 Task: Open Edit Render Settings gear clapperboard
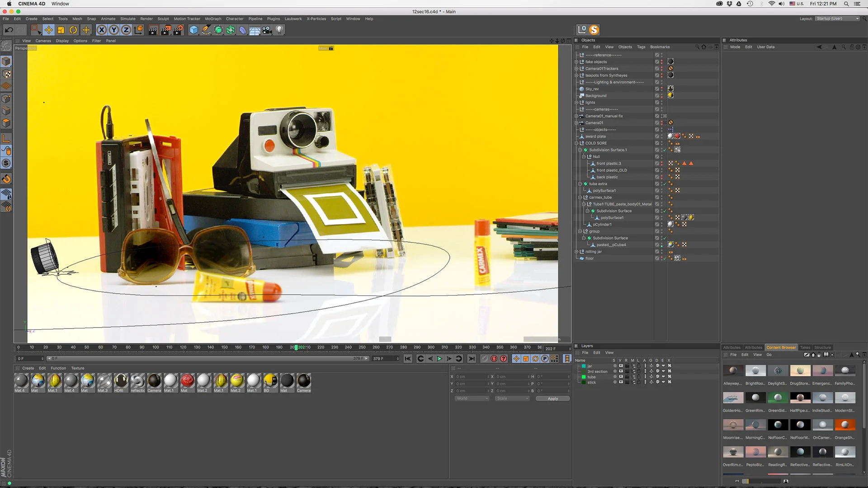click(x=178, y=30)
